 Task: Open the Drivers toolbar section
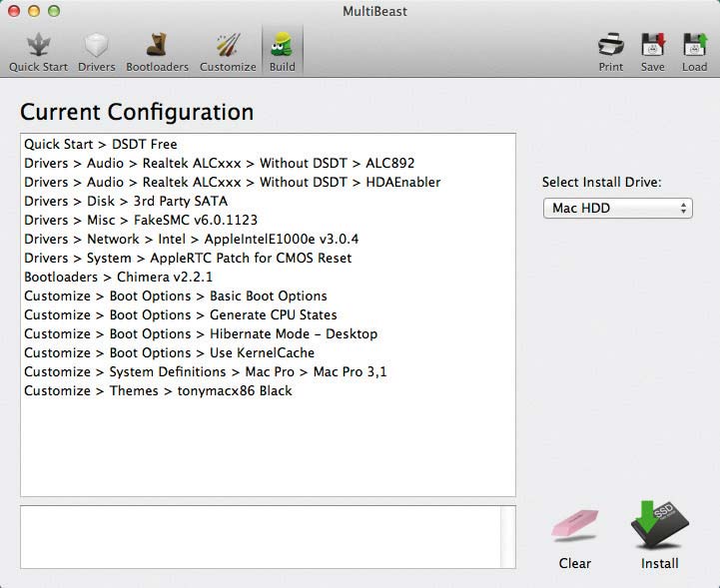[97, 51]
